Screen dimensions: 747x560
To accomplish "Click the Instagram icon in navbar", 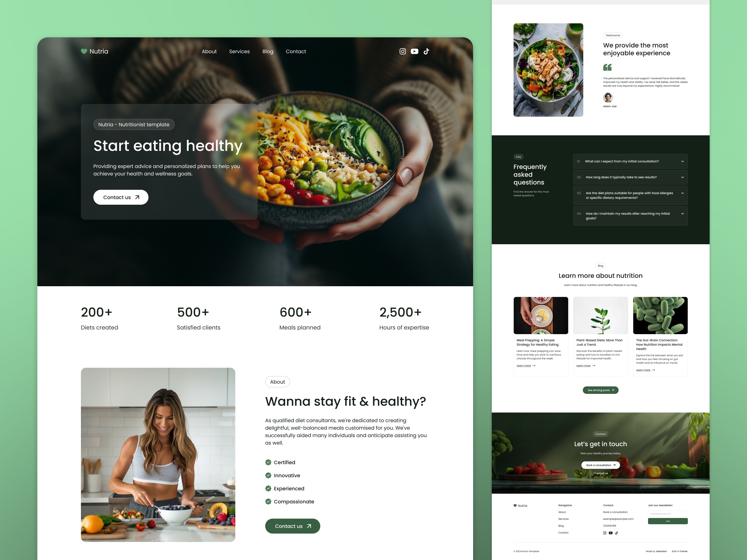I will pos(402,51).
